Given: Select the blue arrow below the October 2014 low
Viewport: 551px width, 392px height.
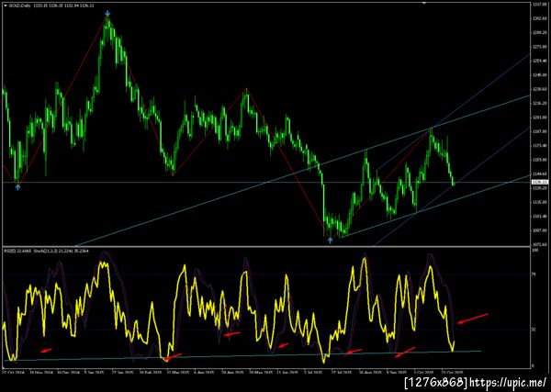Looking at the screenshot, I should coord(18,187).
